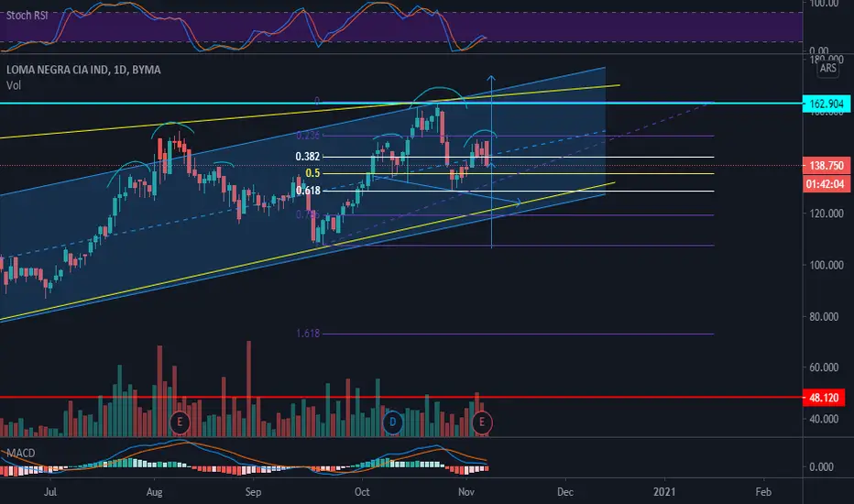Screen dimensions: 854x504
Task: Click the Dec label on time axis
Action: coord(565,492)
